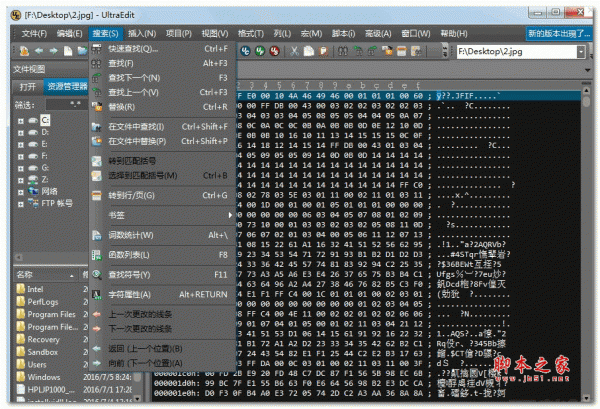This screenshot has width=600, height=409.
Task: Select the PerfLogs folder
Action: pos(43,302)
